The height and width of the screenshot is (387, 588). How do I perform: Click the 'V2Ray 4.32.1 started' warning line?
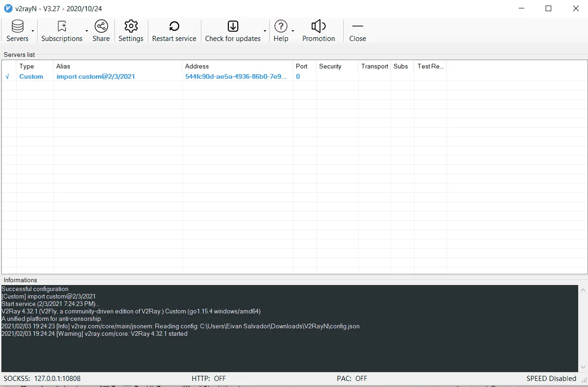pyautogui.click(x=94, y=333)
